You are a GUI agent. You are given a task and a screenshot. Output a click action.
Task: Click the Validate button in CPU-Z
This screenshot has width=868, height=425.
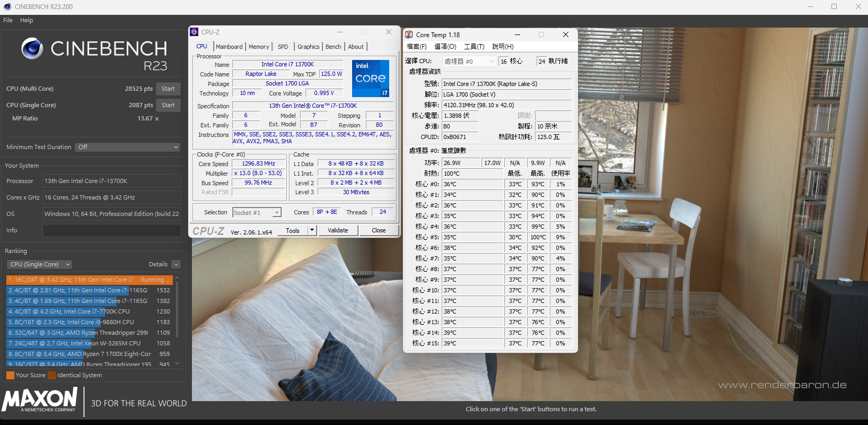coord(338,230)
